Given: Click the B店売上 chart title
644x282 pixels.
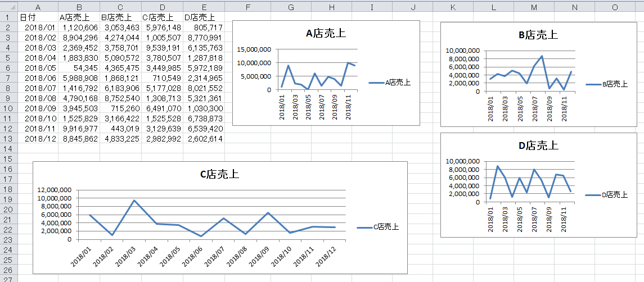Looking at the screenshot, I should pyautogui.click(x=538, y=35).
